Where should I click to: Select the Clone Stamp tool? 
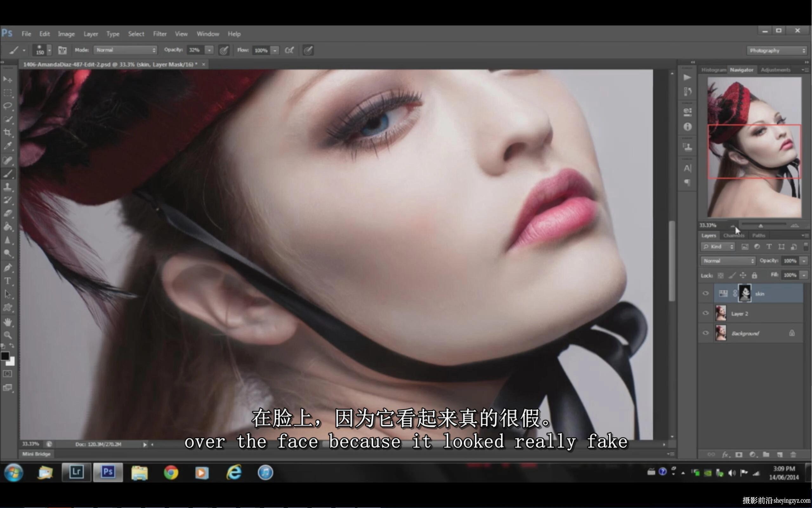tap(7, 187)
